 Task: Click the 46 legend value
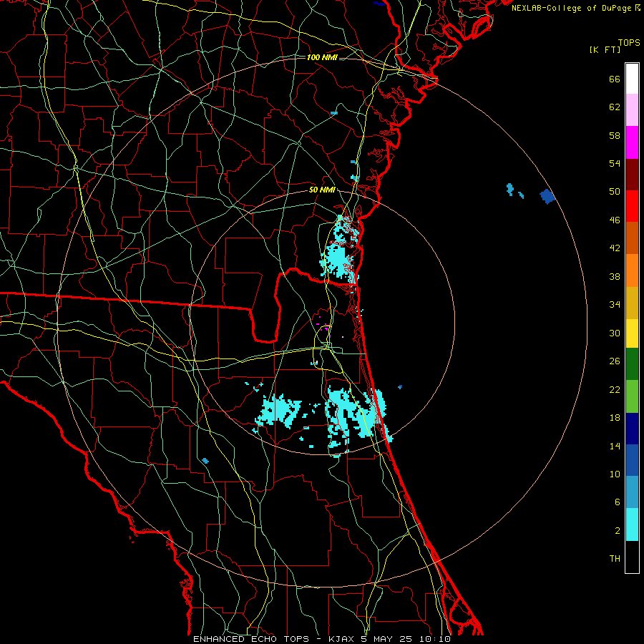(x=615, y=220)
